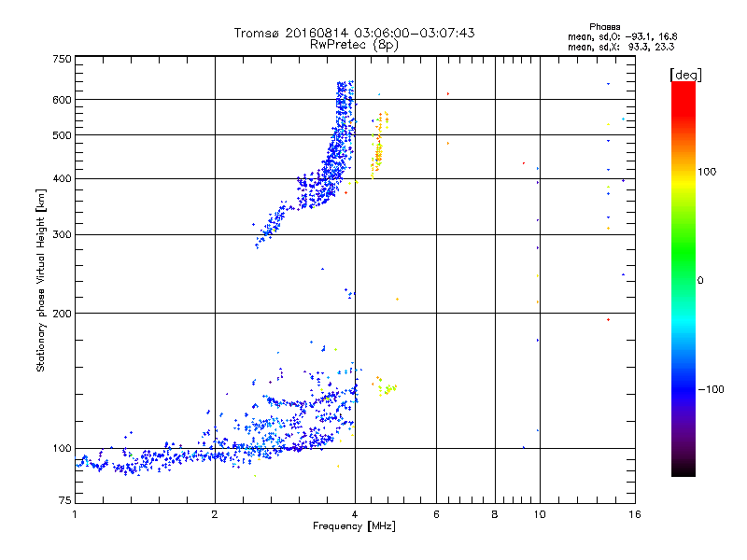Click the subtitle "RwPretec (8p)"
The image size is (747, 560).
[x=354, y=45]
